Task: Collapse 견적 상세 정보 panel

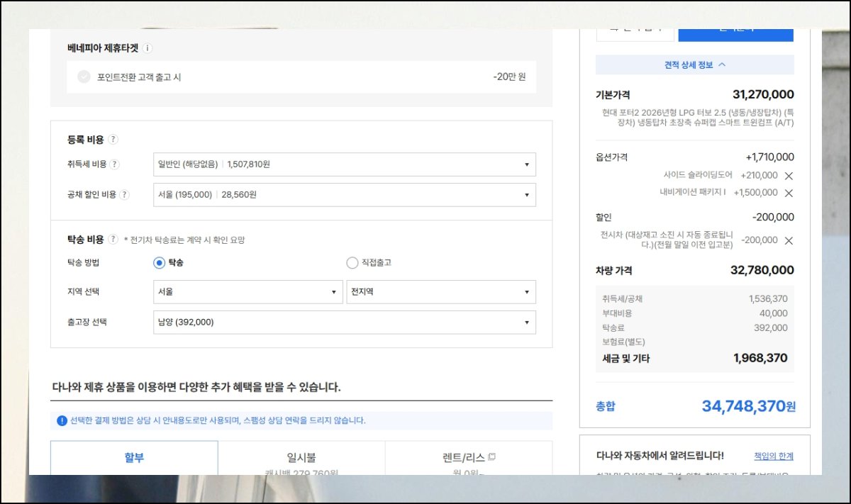Action: coord(695,65)
